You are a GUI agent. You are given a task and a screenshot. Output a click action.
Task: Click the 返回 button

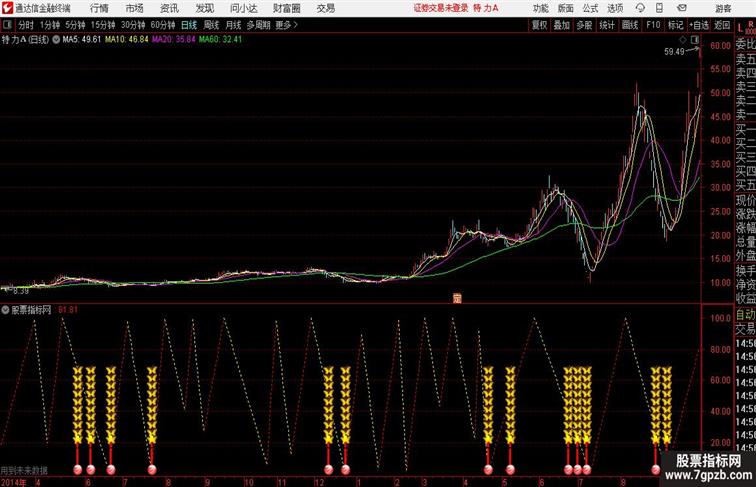pyautogui.click(x=722, y=25)
